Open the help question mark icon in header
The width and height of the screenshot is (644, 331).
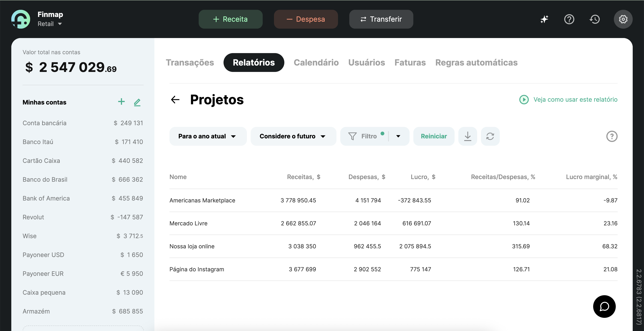(x=569, y=19)
